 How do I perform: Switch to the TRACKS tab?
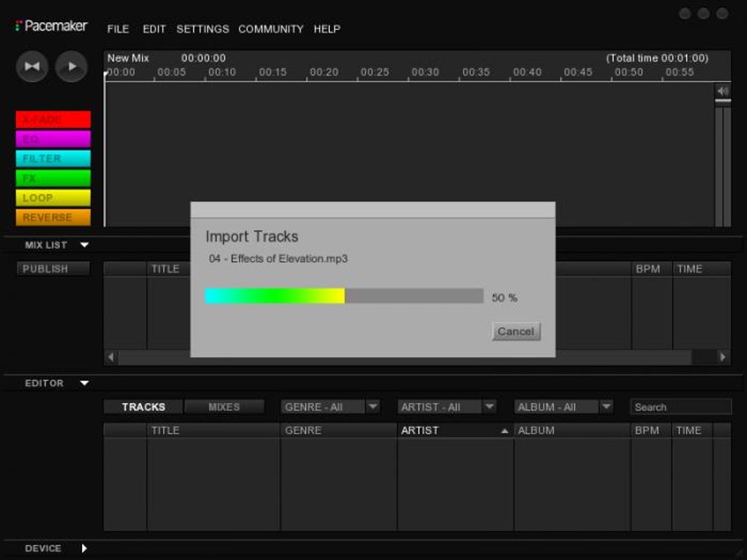coord(143,407)
